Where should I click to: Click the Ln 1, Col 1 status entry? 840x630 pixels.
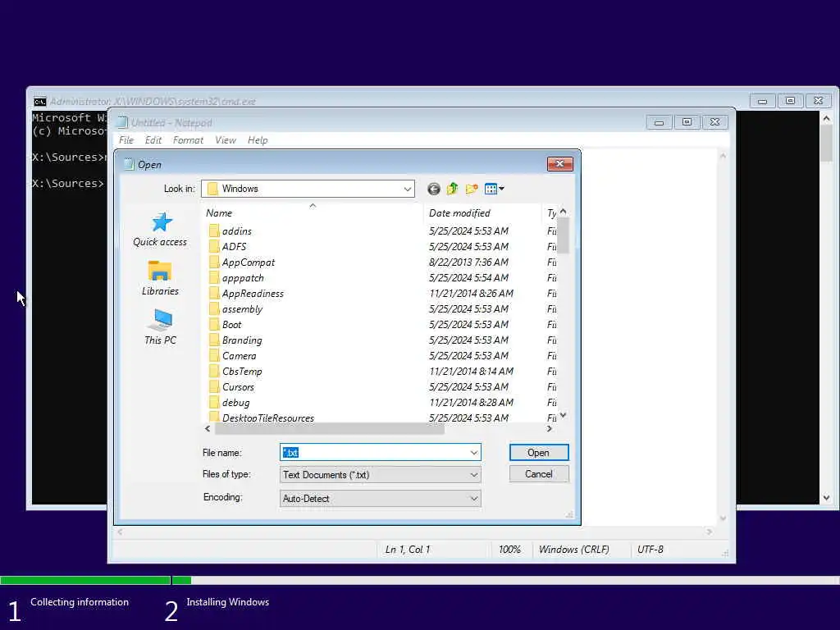[408, 549]
